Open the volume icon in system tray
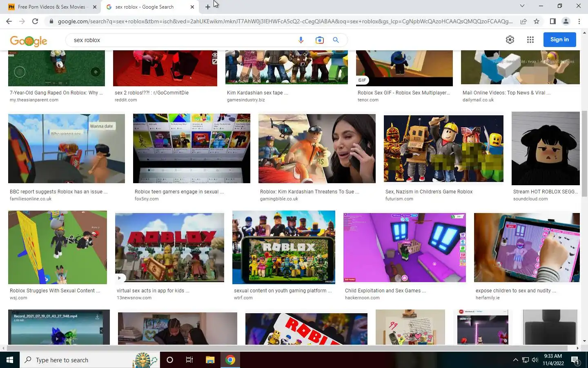Image resolution: width=588 pixels, height=368 pixels. pyautogui.click(x=535, y=360)
